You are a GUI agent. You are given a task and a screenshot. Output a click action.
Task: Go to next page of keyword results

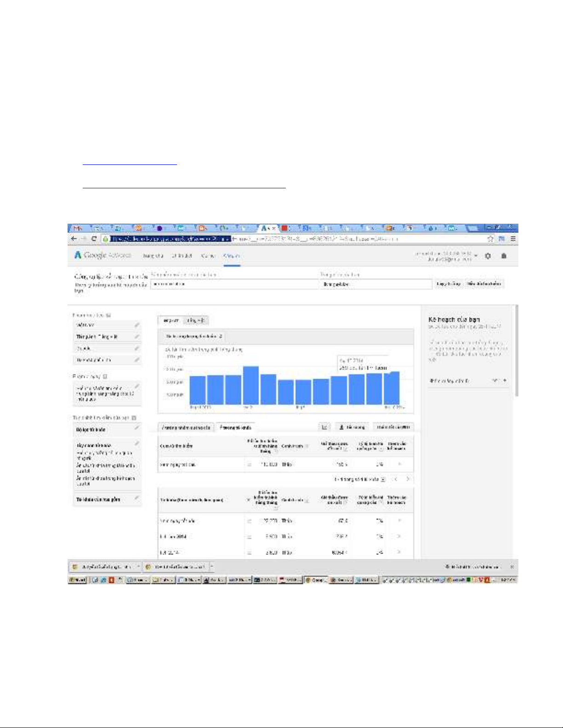coord(408,479)
